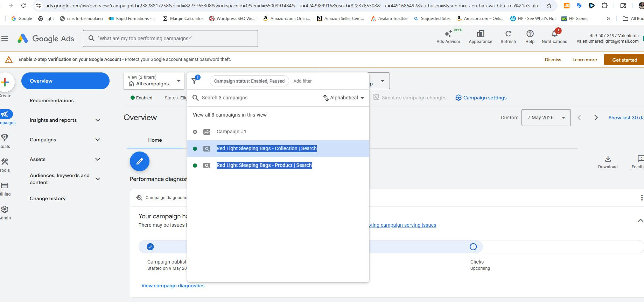Click the Get started button
The width and height of the screenshot is (644, 302).
(624, 60)
